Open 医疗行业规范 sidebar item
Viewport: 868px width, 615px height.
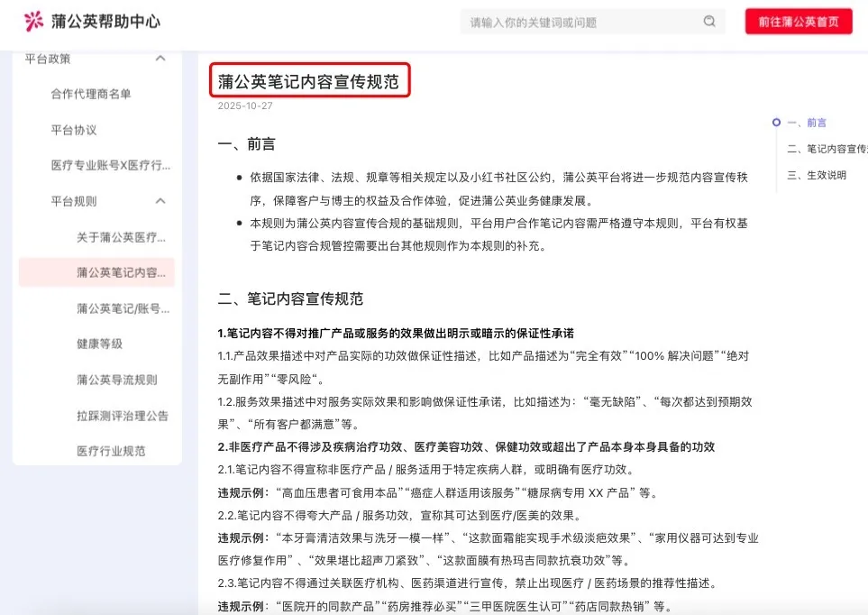coord(111,452)
